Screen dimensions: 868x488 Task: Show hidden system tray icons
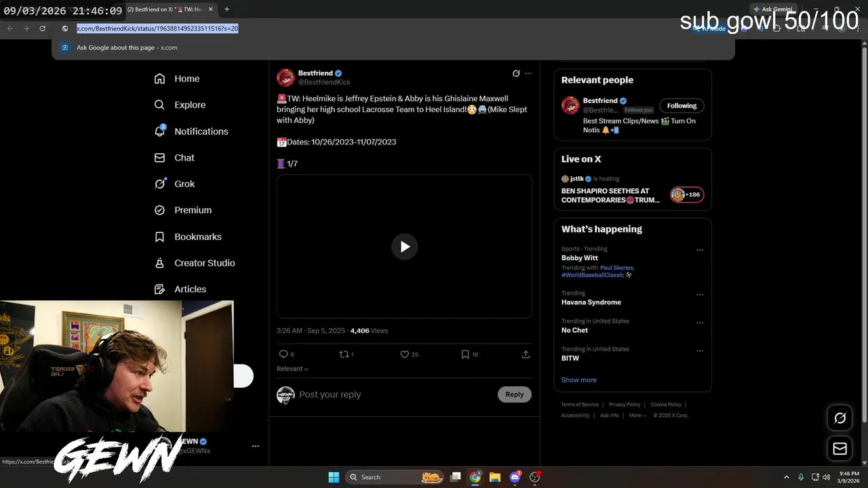coord(786,477)
